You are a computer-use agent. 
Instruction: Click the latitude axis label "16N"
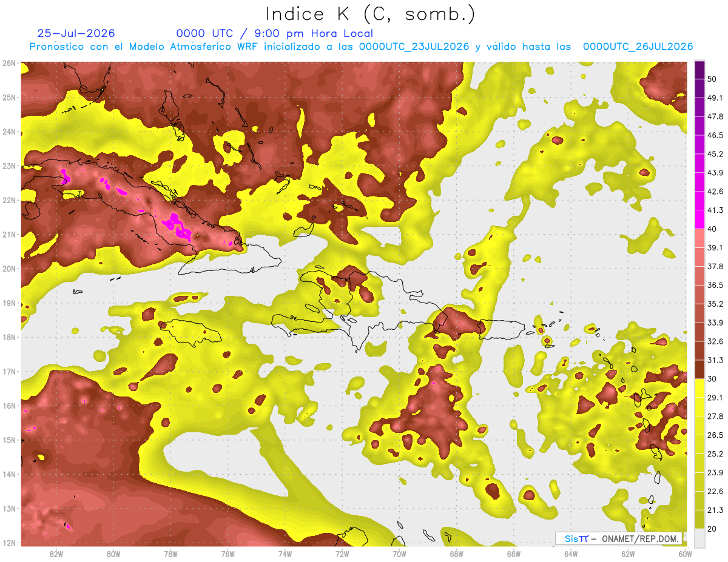[9, 406]
